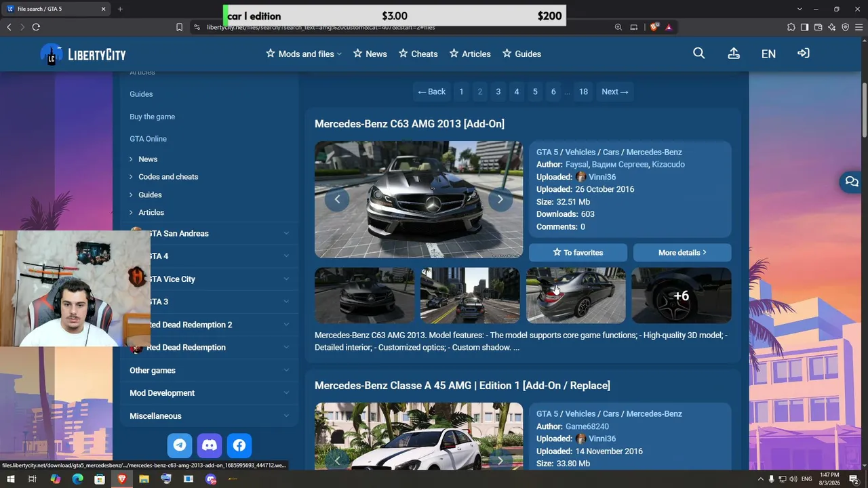This screenshot has width=868, height=488.
Task: Expand the GTA San Andreas section
Action: (x=210, y=233)
